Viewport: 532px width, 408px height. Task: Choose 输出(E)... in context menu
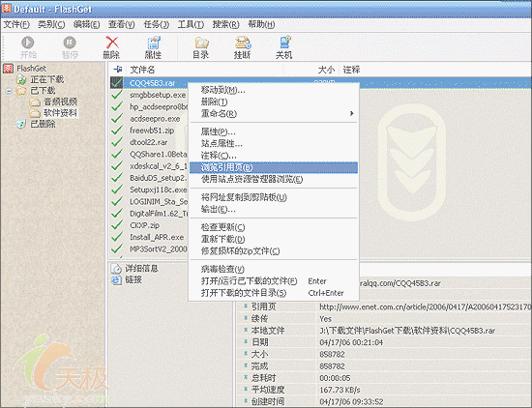[x=274, y=209]
